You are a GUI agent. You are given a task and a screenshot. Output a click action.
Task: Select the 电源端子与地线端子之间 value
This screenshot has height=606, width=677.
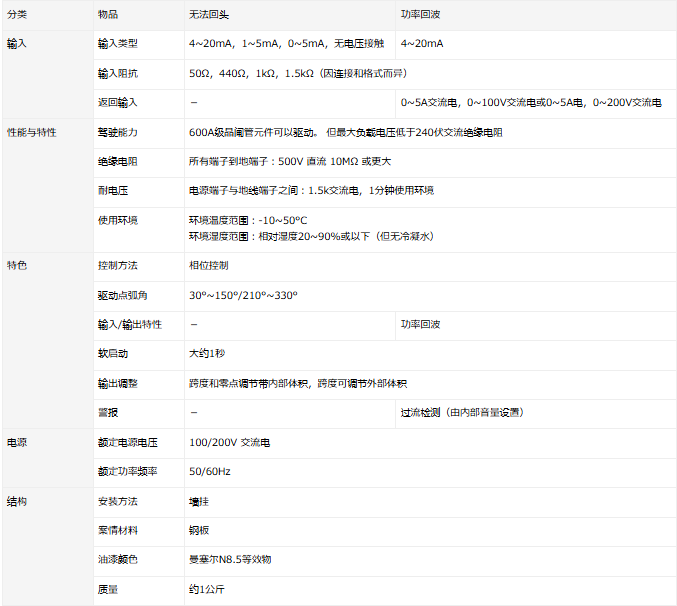[x=311, y=190]
